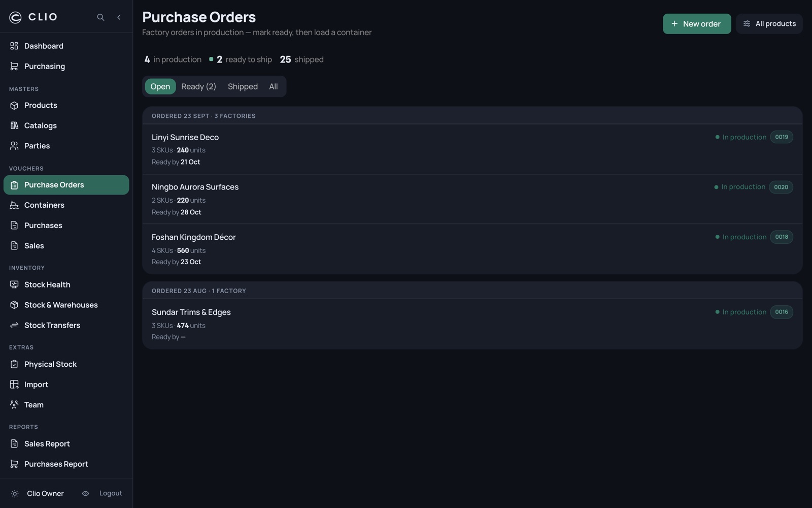Image resolution: width=812 pixels, height=508 pixels.
Task: Show the All orders tab
Action: (x=274, y=87)
